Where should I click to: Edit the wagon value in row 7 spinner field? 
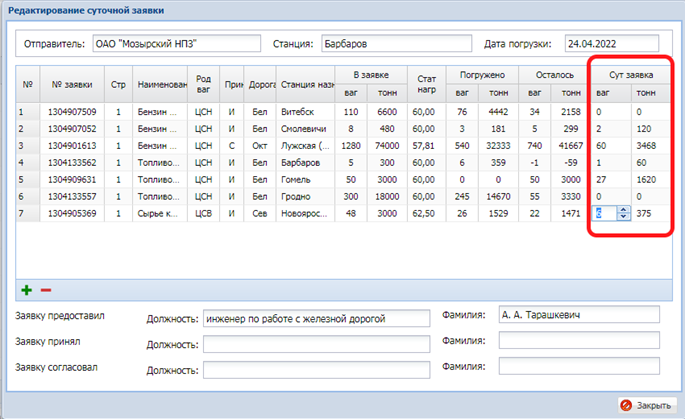point(605,214)
